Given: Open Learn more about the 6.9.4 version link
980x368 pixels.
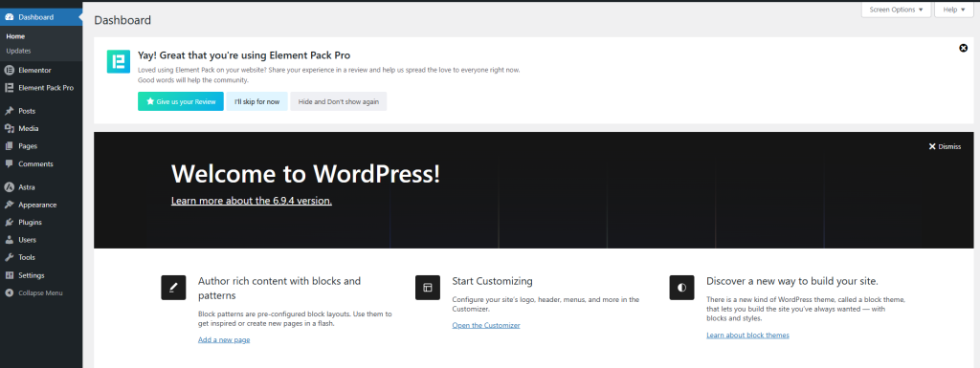Looking at the screenshot, I should pos(252,201).
